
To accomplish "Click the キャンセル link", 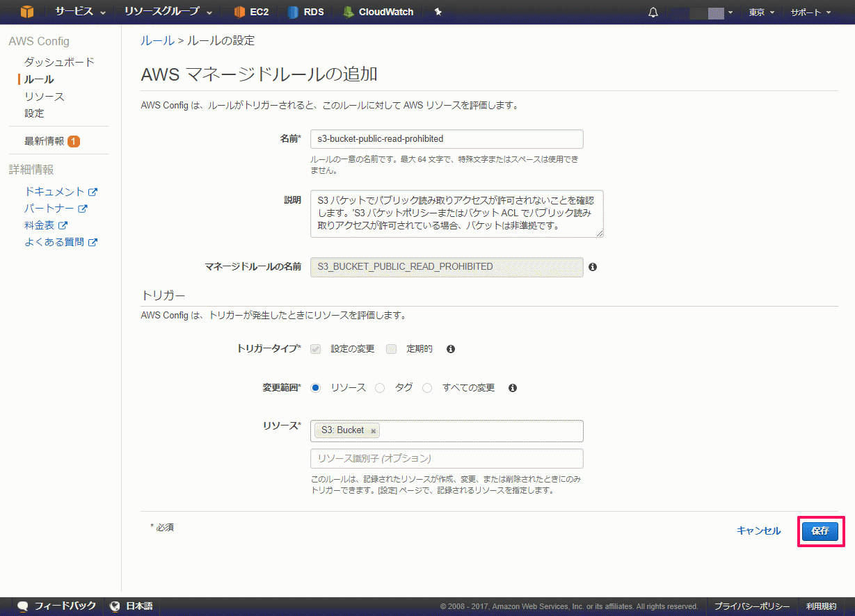I will tap(758, 531).
